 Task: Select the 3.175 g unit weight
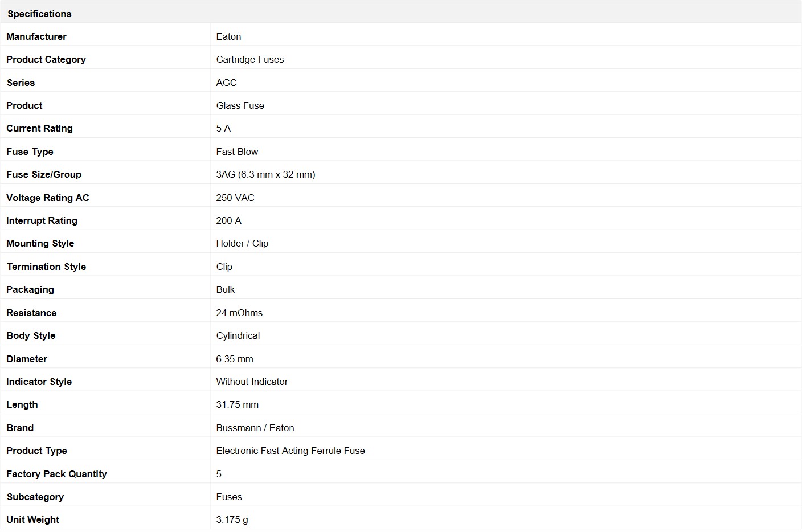pyautogui.click(x=232, y=519)
